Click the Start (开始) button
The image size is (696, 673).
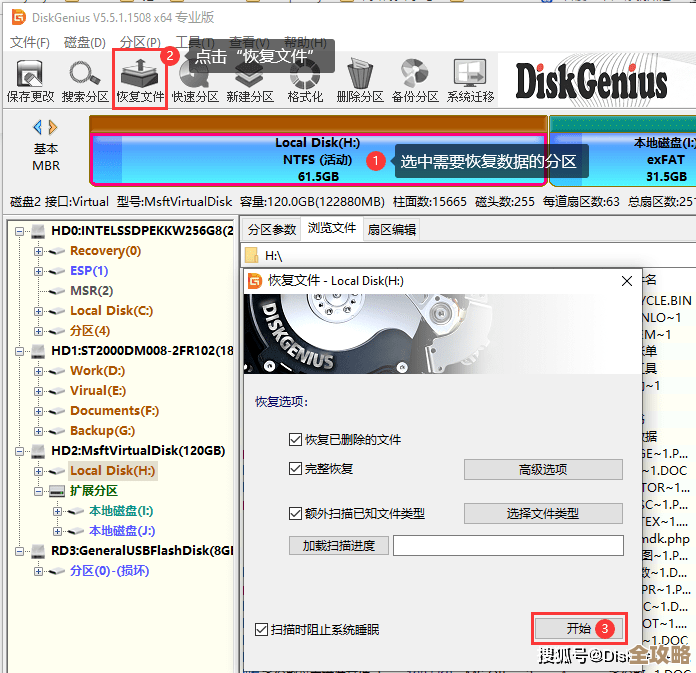tap(579, 629)
